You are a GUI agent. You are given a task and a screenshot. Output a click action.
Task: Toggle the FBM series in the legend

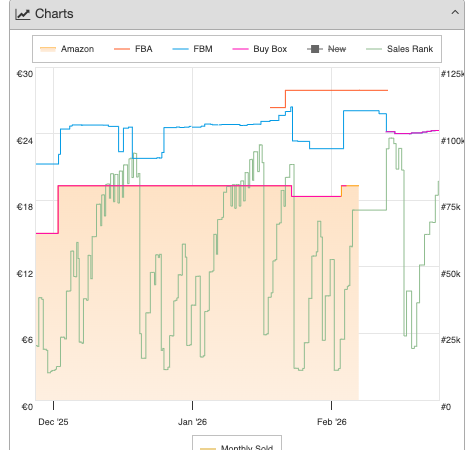192,49
